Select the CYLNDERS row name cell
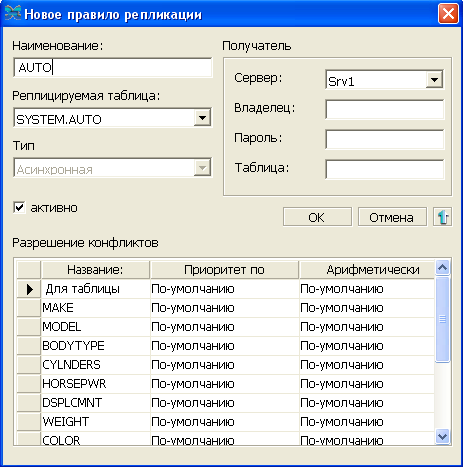This screenshot has height=467, width=463. point(96,365)
